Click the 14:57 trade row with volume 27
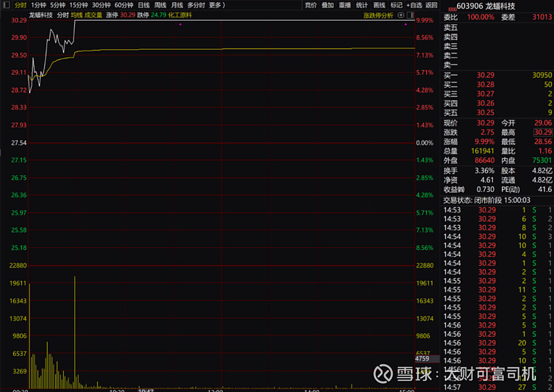The width and height of the screenshot is (554, 392). point(497,387)
